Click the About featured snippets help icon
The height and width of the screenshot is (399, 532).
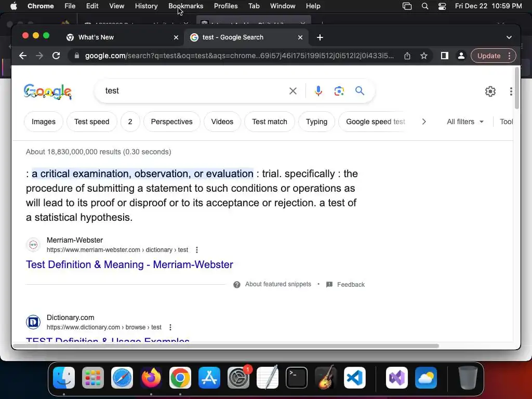click(x=237, y=285)
